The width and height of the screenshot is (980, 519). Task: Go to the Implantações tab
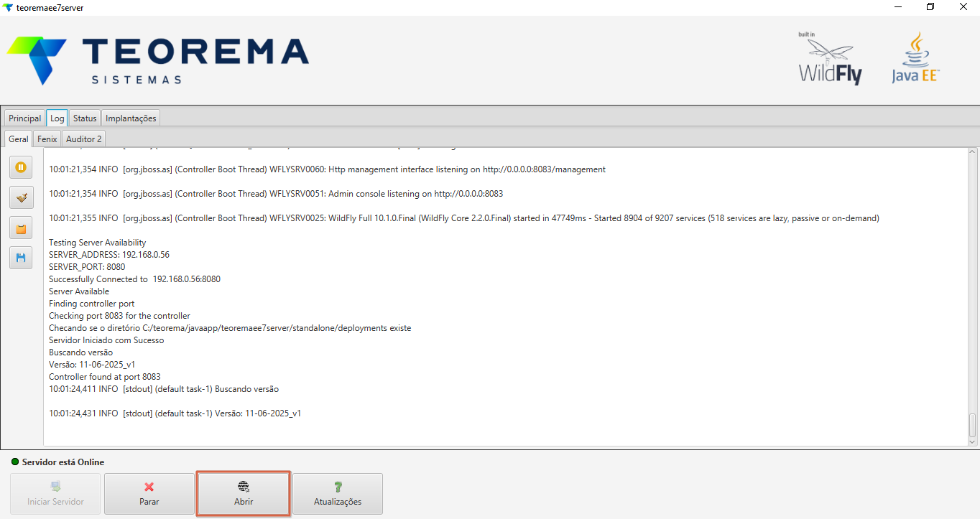131,118
